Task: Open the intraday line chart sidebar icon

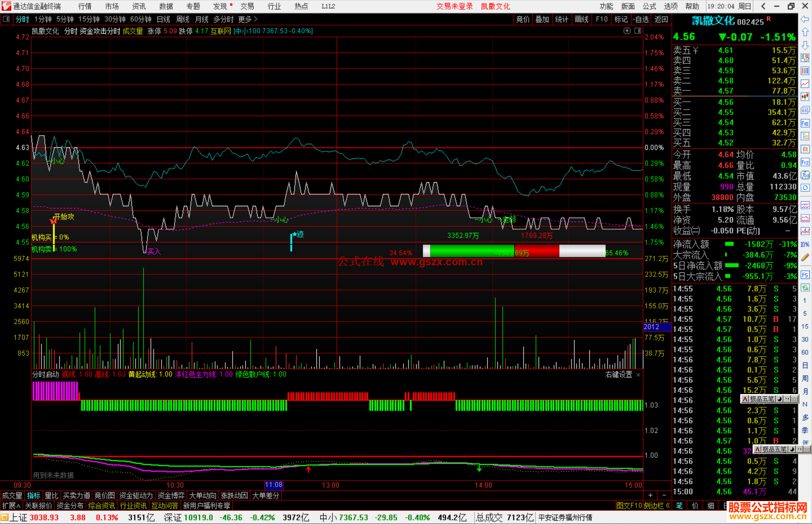Action: pyautogui.click(x=805, y=84)
